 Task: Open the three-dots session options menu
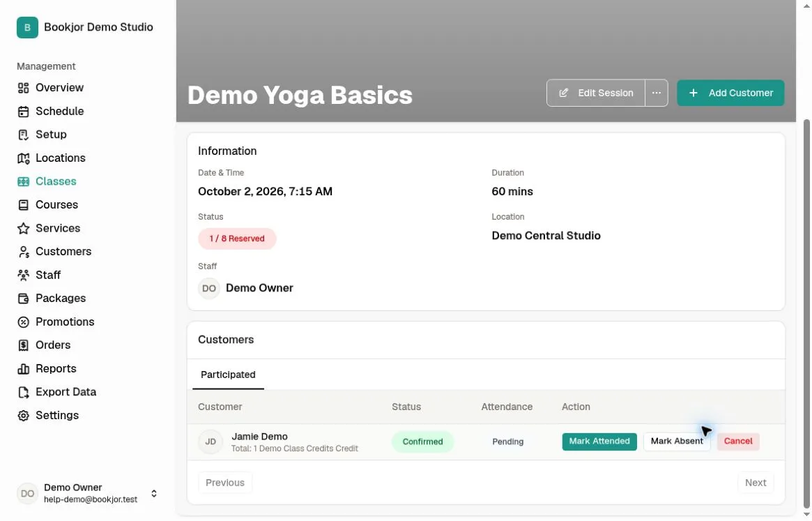tap(656, 93)
